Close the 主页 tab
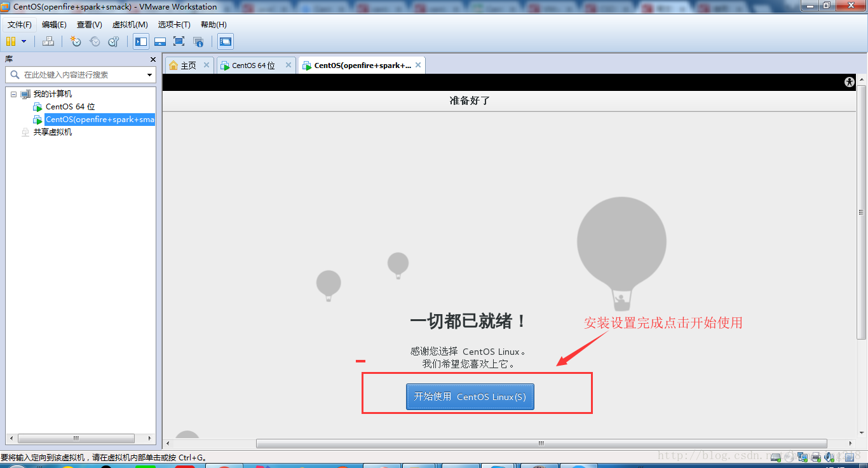 point(206,65)
